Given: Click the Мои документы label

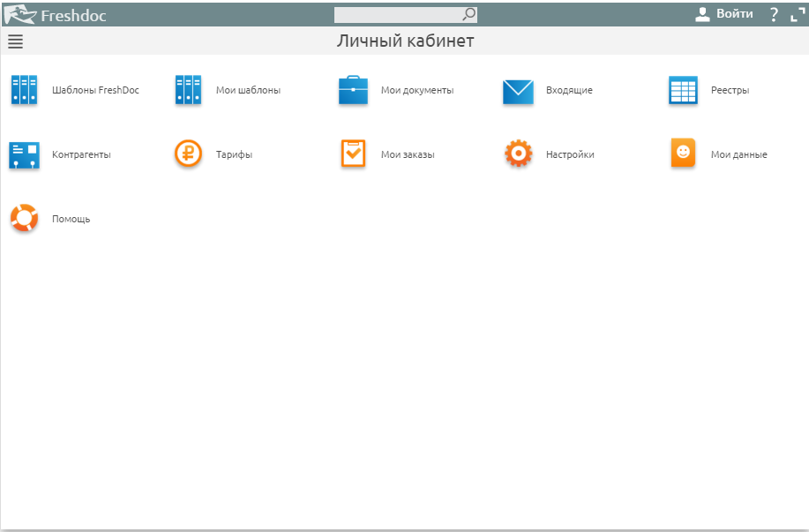Looking at the screenshot, I should pos(417,90).
